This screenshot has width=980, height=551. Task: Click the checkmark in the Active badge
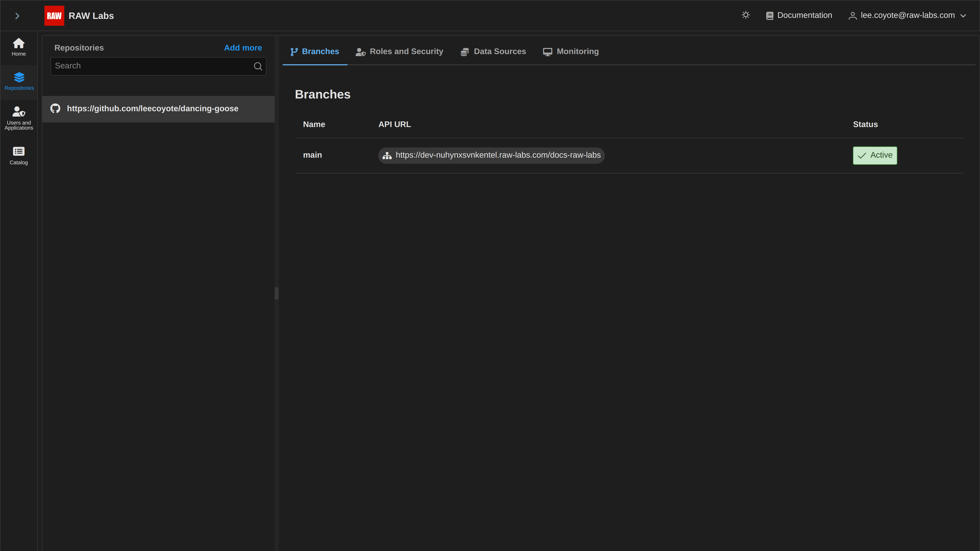click(x=862, y=156)
